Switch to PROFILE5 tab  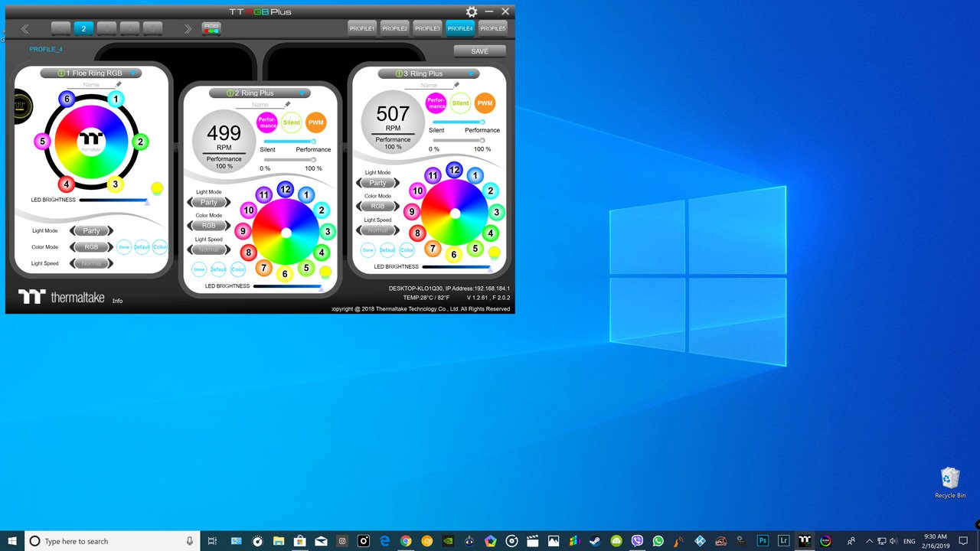pyautogui.click(x=493, y=28)
